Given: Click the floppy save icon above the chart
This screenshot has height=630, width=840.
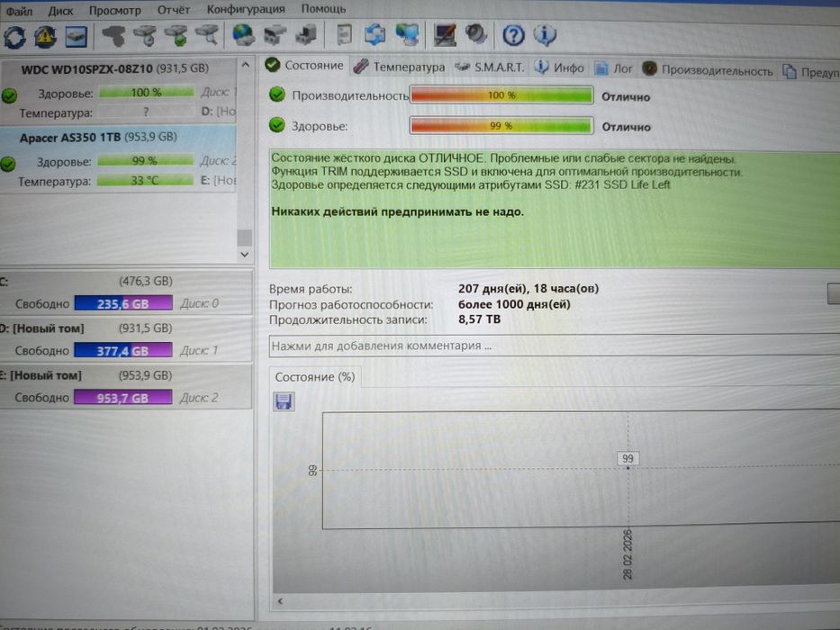Looking at the screenshot, I should tap(284, 401).
